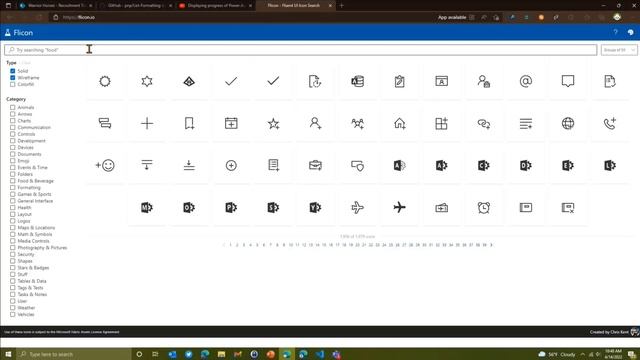
Task: Select the clipboard with pencil icon
Action: point(400,81)
